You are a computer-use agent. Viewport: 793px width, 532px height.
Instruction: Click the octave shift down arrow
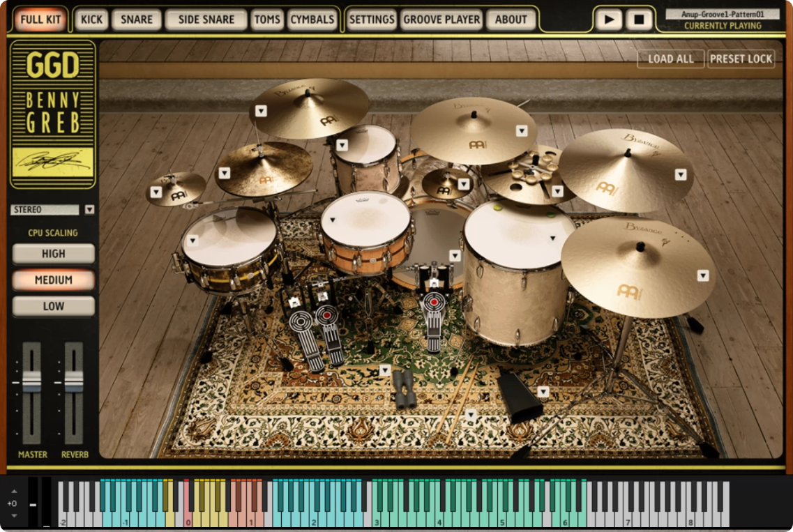pos(14,516)
